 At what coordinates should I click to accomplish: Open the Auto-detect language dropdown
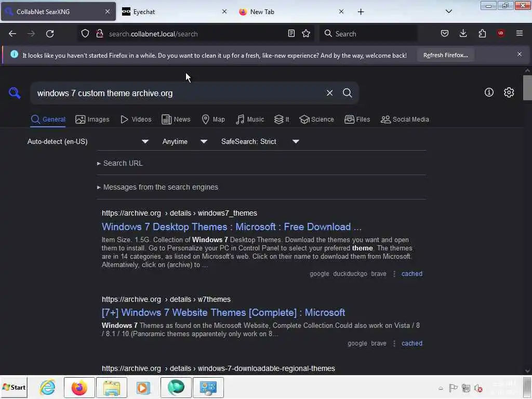(88, 141)
